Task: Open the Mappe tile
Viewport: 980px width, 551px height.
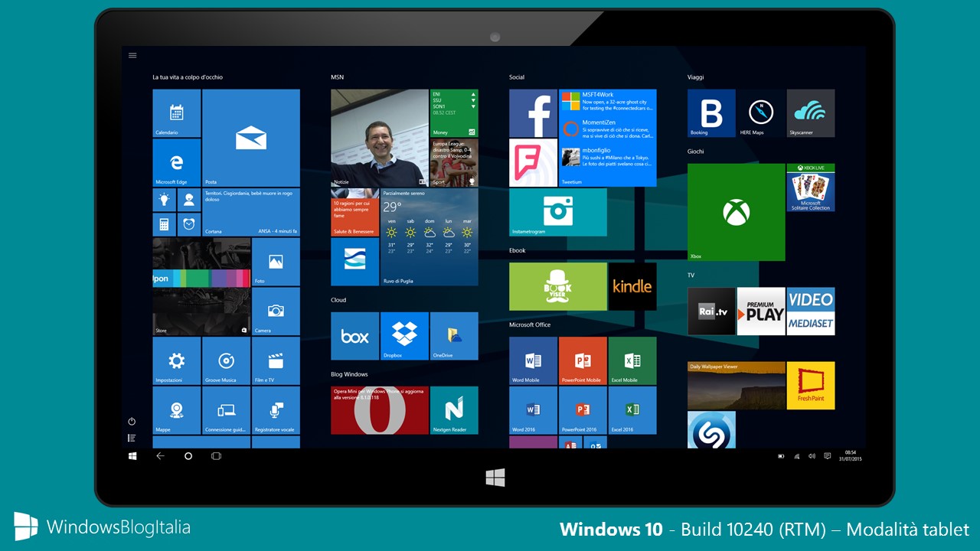Action: pos(177,410)
